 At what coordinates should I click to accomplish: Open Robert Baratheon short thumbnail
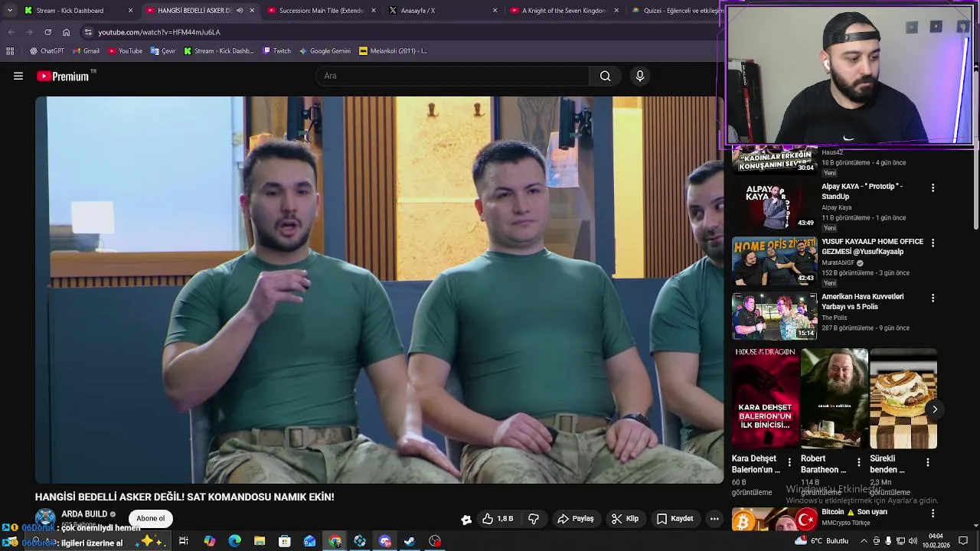(x=834, y=399)
